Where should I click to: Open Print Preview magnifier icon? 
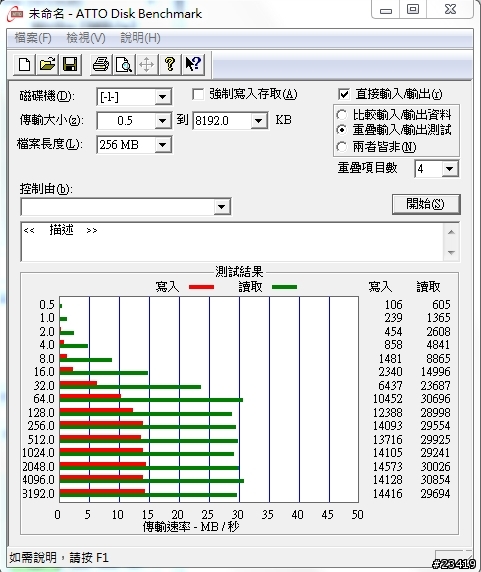point(124,65)
